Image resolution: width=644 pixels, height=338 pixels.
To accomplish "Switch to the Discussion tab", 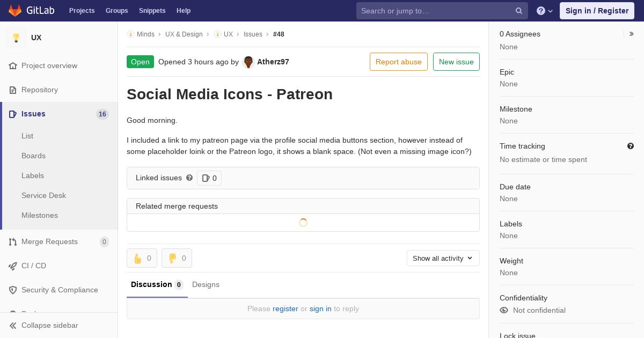I will coord(157,284).
